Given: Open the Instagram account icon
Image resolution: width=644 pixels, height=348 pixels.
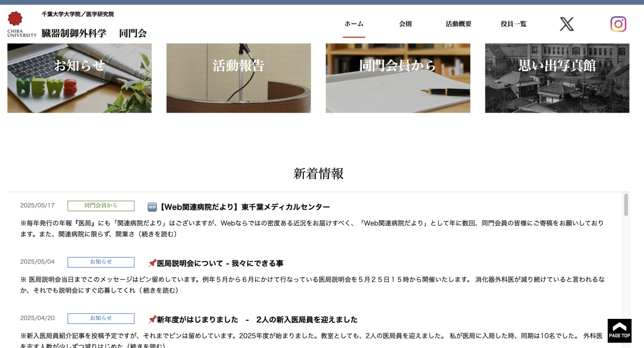Looking at the screenshot, I should coord(618,24).
